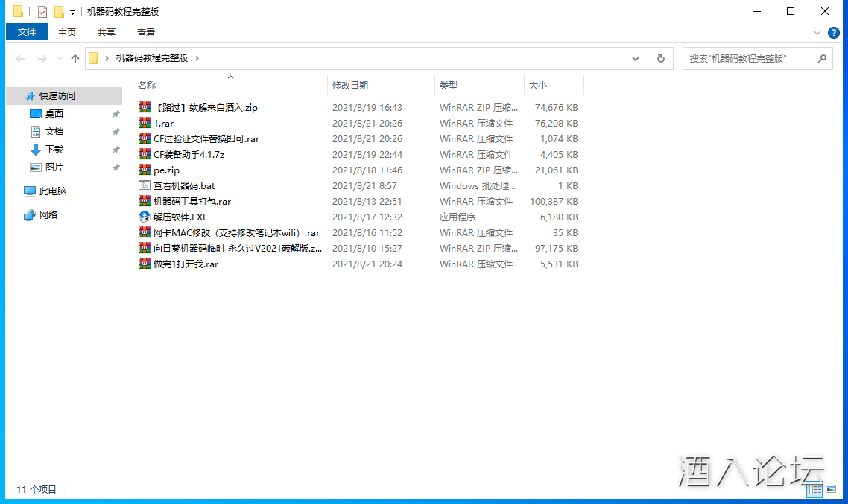
Task: Switch to the 主页 ribbon tab
Action: pyautogui.click(x=67, y=33)
